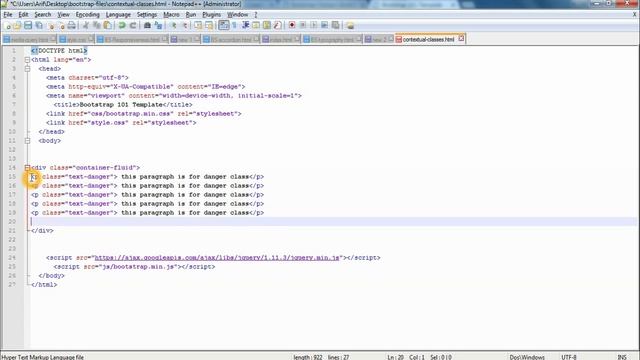Click 'Bootstrap 101 Template' title text

pyautogui.click(x=121, y=105)
